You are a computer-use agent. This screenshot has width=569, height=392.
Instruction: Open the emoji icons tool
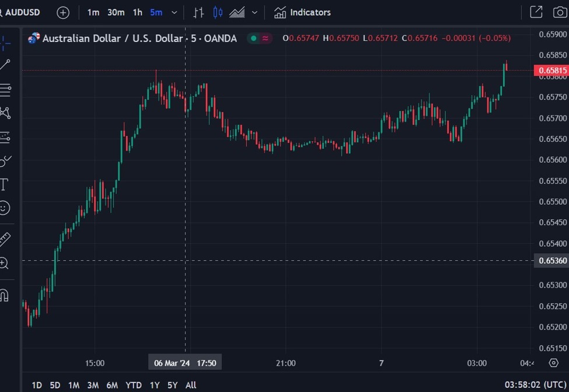pos(5,208)
